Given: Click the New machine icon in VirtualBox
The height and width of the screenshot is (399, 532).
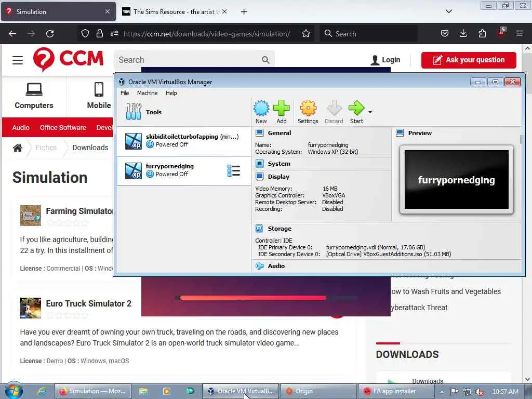Looking at the screenshot, I should (261, 112).
